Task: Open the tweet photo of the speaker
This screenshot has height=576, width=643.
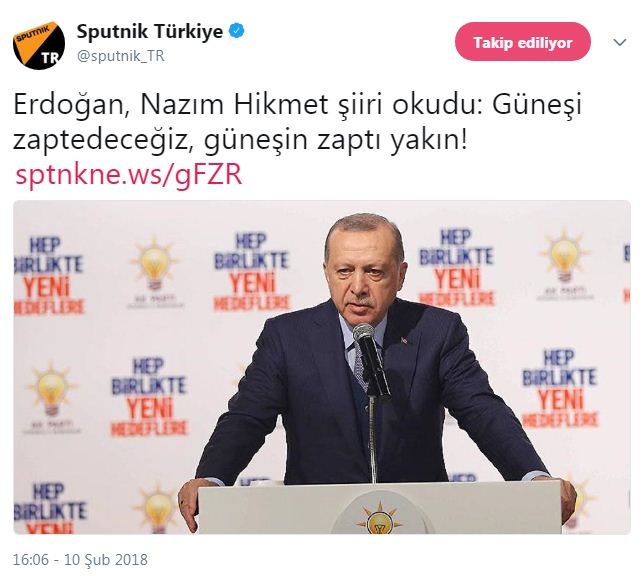Action: tap(322, 367)
